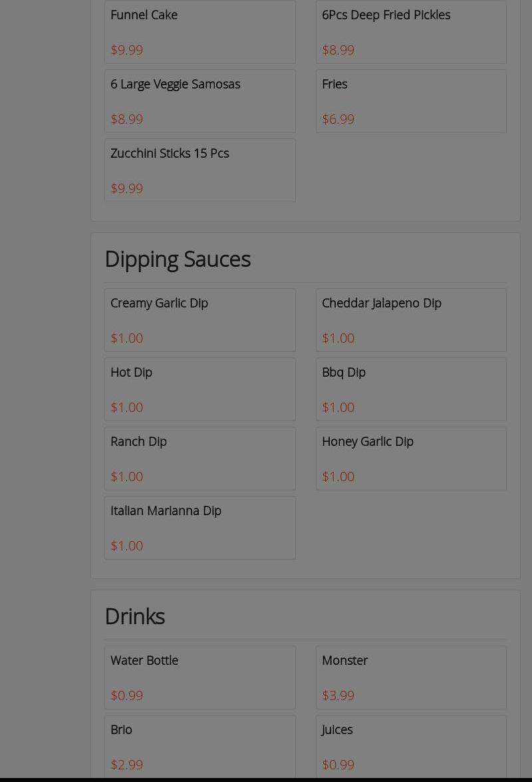This screenshot has width=532, height=782.
Task: Pick the Fries menu item
Action: [411, 100]
